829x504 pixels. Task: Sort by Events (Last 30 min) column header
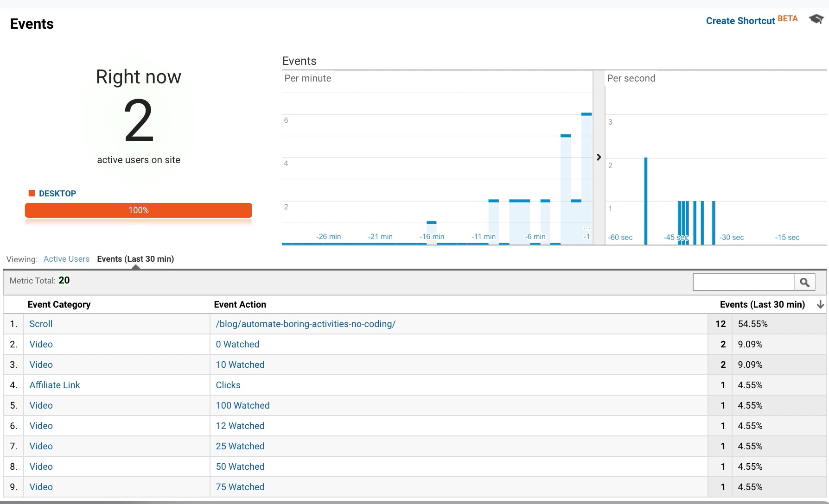click(x=762, y=304)
